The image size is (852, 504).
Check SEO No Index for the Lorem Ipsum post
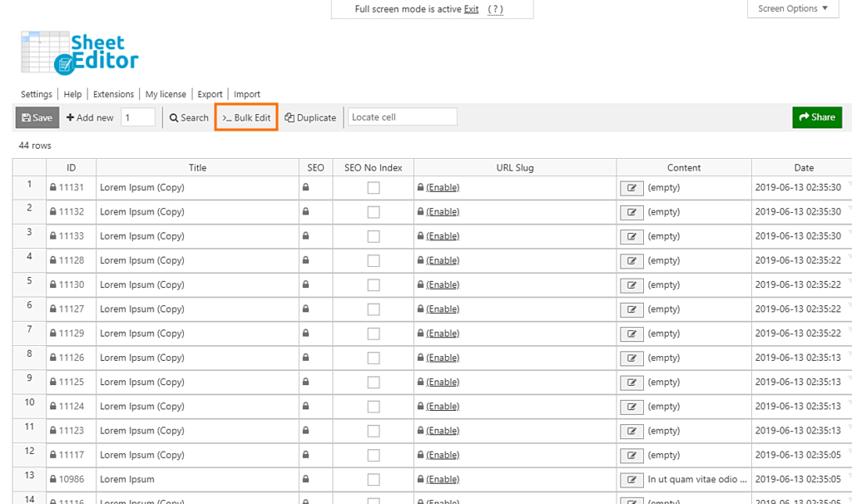pos(373,479)
